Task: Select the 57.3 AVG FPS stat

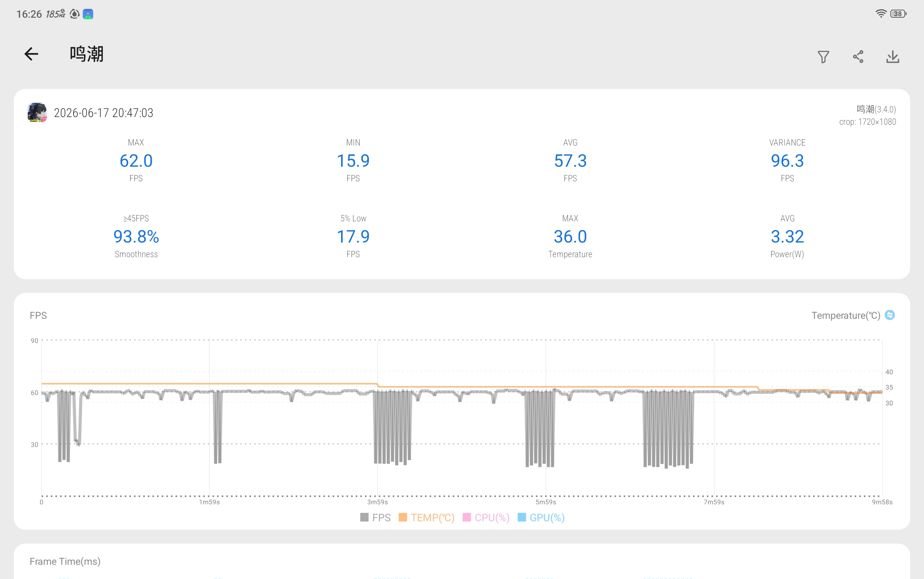Action: click(x=570, y=161)
